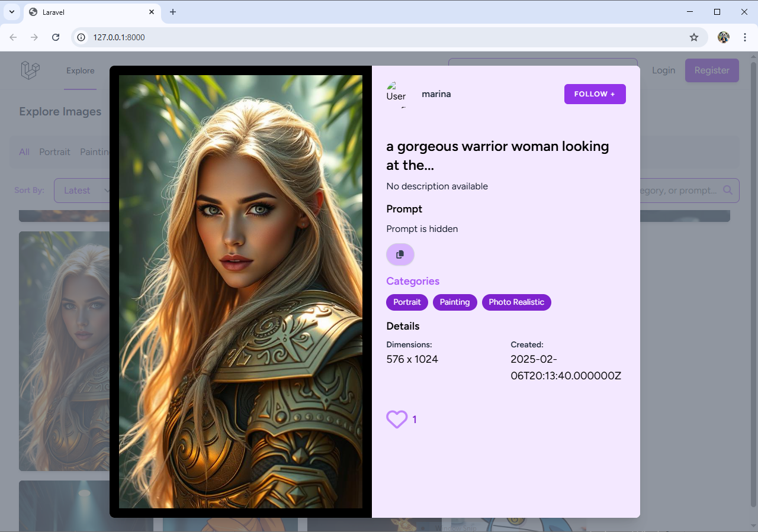Switch to the Explore navigation tab
Image resolution: width=758 pixels, height=532 pixels.
pyautogui.click(x=80, y=70)
